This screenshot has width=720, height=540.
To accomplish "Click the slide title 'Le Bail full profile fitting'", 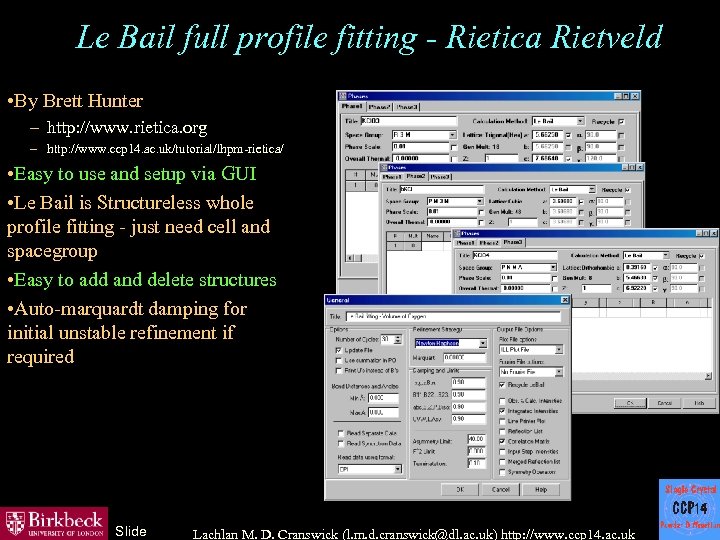I will (x=246, y=38).
